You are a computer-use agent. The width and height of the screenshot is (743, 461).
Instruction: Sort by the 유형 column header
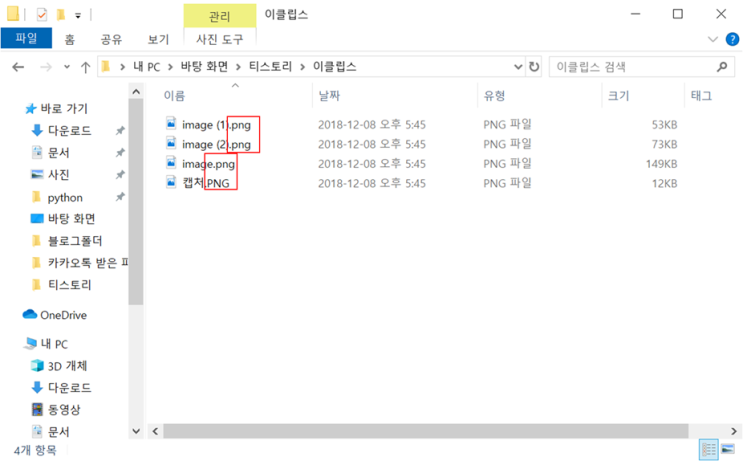[x=494, y=96]
